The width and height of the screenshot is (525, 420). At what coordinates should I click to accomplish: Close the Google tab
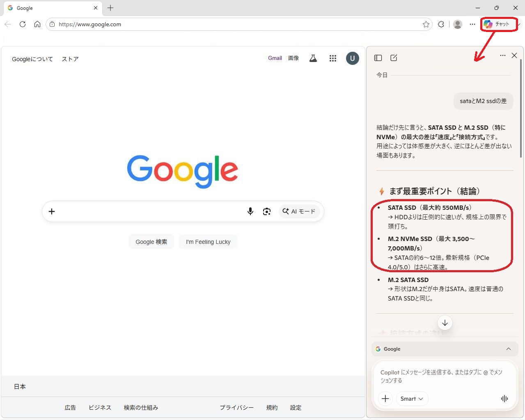(96, 8)
